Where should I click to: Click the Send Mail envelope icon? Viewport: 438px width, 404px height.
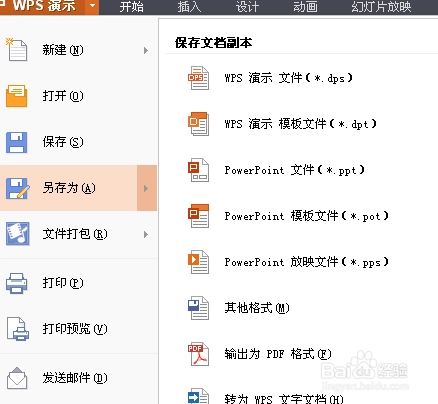coord(17,378)
